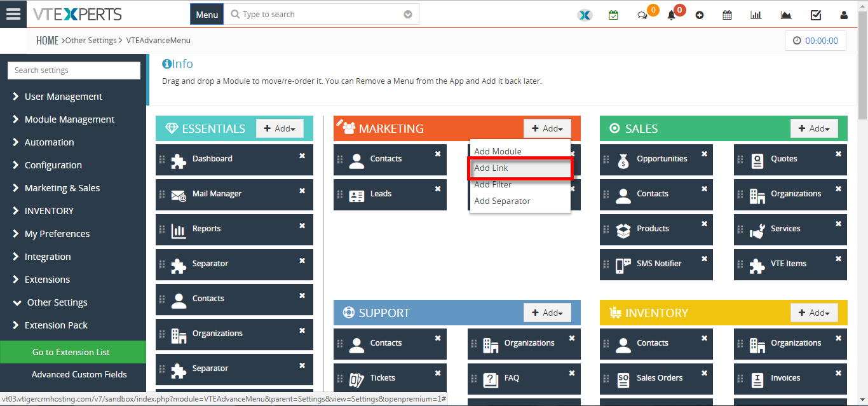Remove SMS Notifier from Sales
Screen dimensions: 868x406
coord(704,259)
